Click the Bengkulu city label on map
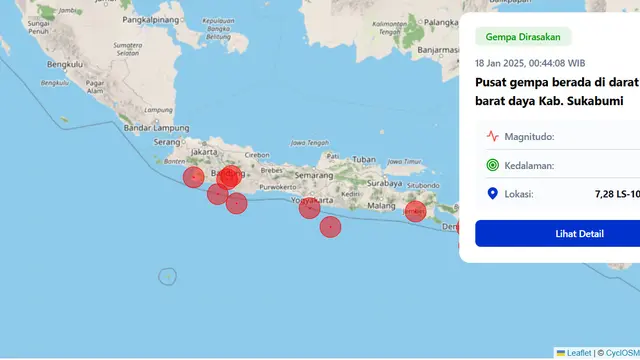The image size is (640, 360). coord(65,64)
